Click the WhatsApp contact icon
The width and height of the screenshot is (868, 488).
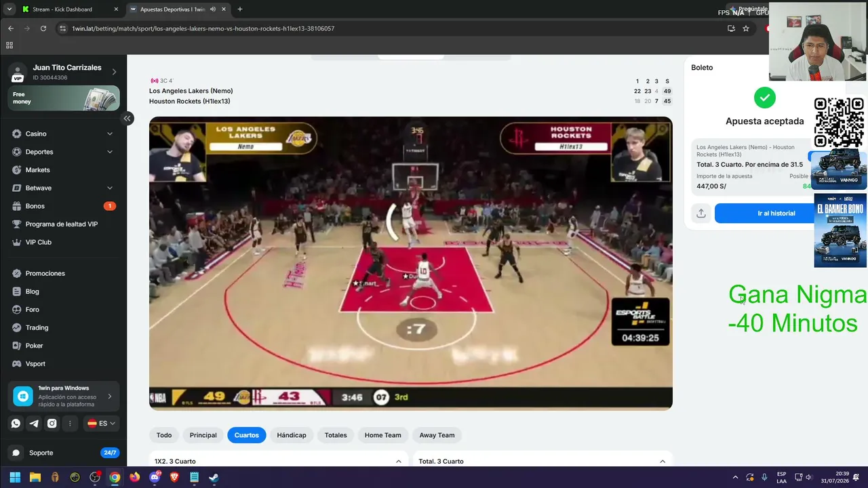click(x=16, y=424)
